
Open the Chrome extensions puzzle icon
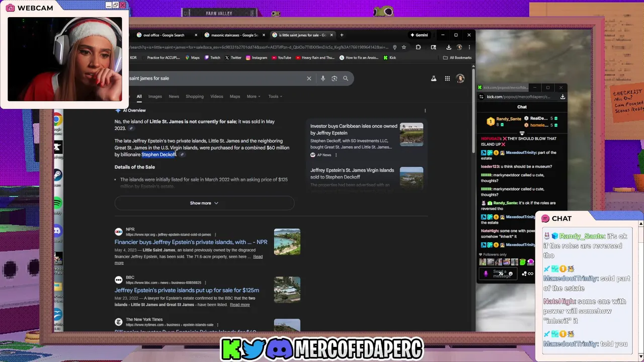(418, 47)
